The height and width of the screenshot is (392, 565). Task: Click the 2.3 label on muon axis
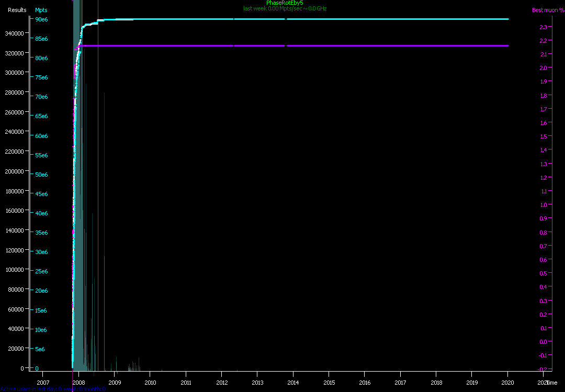pos(543,27)
